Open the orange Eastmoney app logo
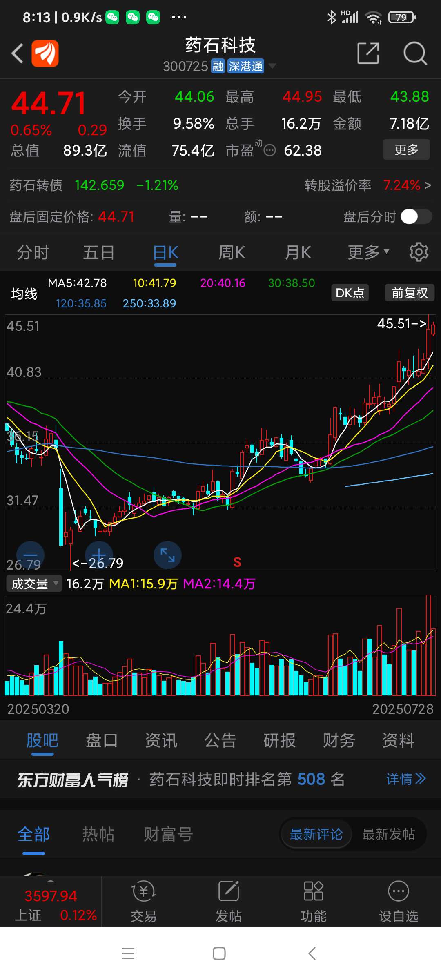441x980 pixels. pyautogui.click(x=45, y=53)
